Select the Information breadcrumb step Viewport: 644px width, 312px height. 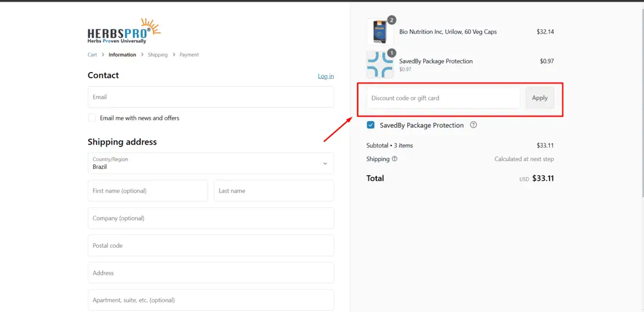(123, 55)
